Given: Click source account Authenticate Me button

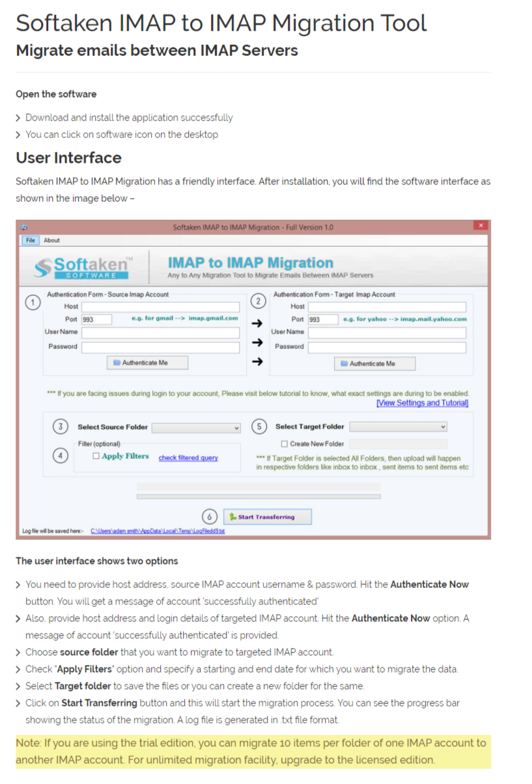Looking at the screenshot, I should click(147, 363).
